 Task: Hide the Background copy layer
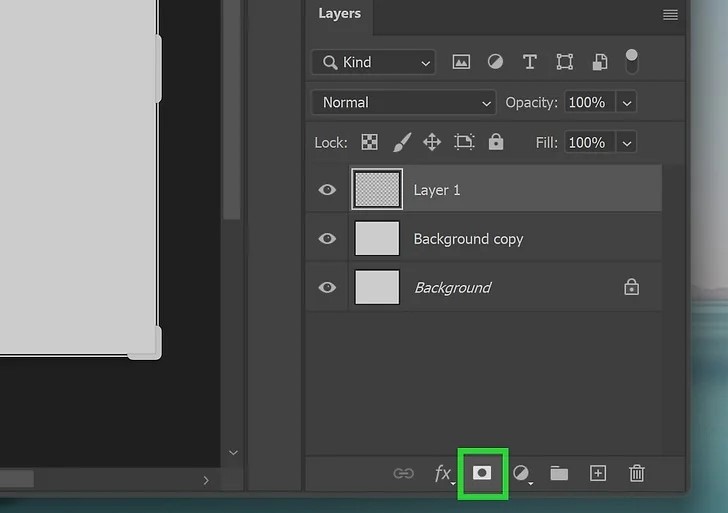327,238
